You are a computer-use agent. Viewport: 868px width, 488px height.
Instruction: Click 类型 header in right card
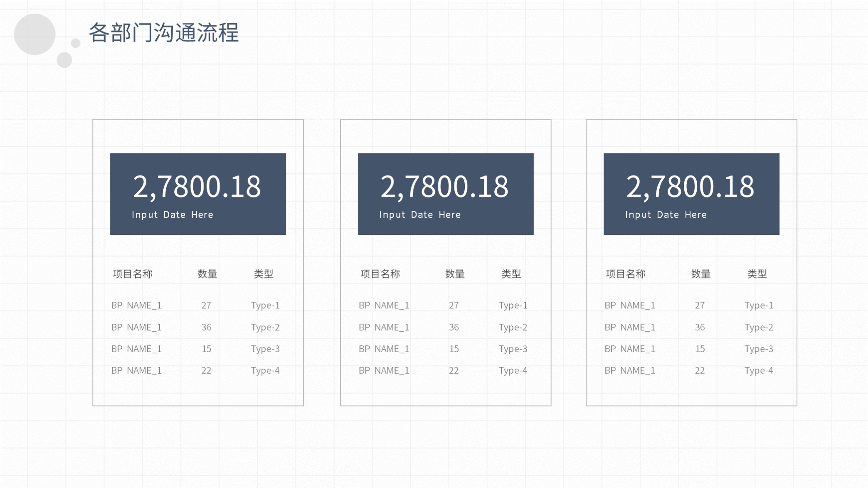pyautogui.click(x=757, y=274)
